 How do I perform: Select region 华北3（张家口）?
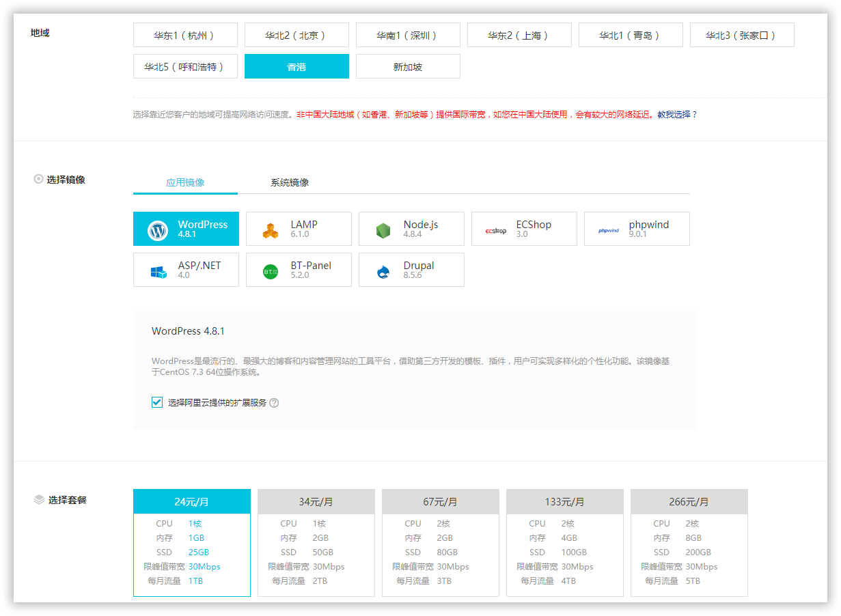pos(742,35)
